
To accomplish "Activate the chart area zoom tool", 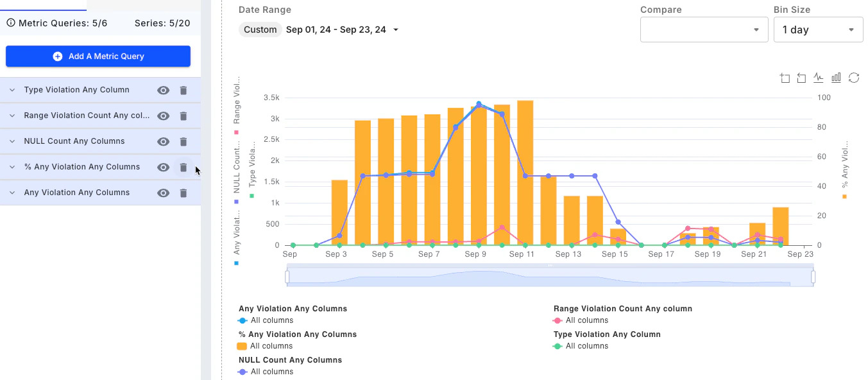I will [785, 78].
